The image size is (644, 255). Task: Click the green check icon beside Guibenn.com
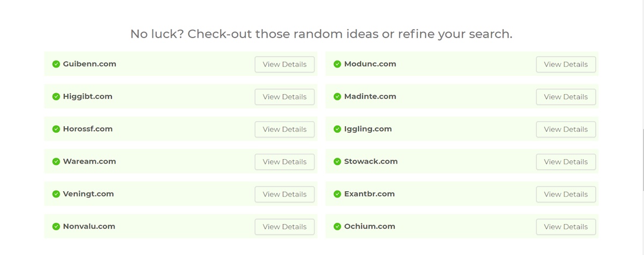[56, 64]
